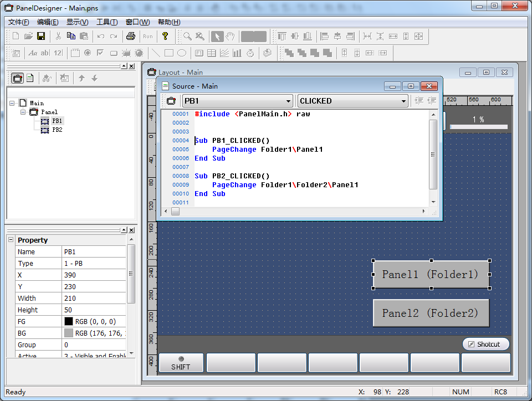532x401 pixels.
Task: Click the Shotcut button
Action: click(x=485, y=344)
